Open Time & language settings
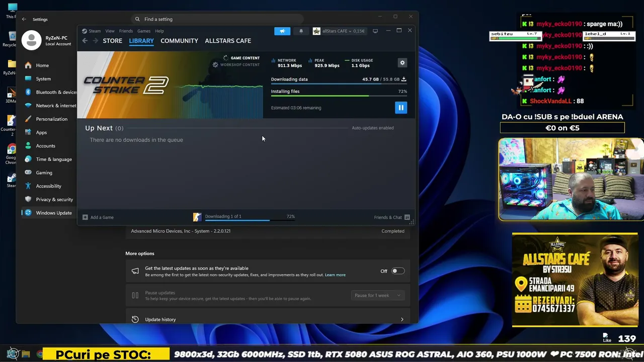 tap(49, 159)
